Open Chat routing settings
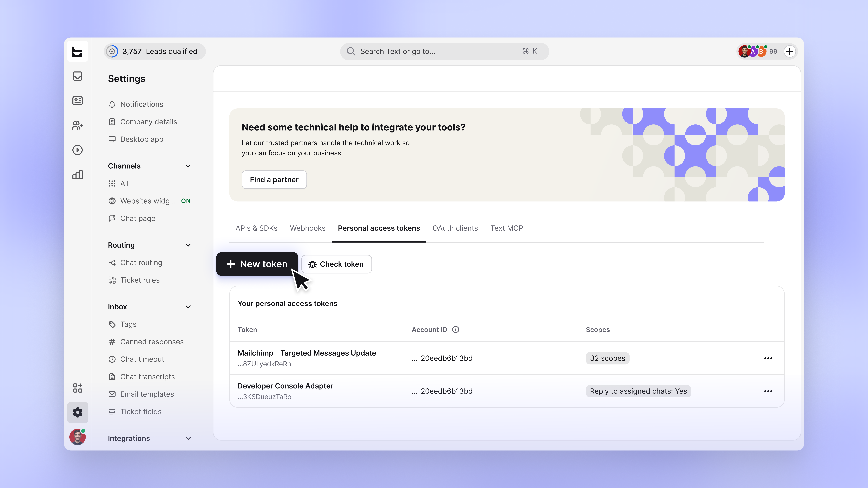The height and width of the screenshot is (488, 868). (x=141, y=263)
